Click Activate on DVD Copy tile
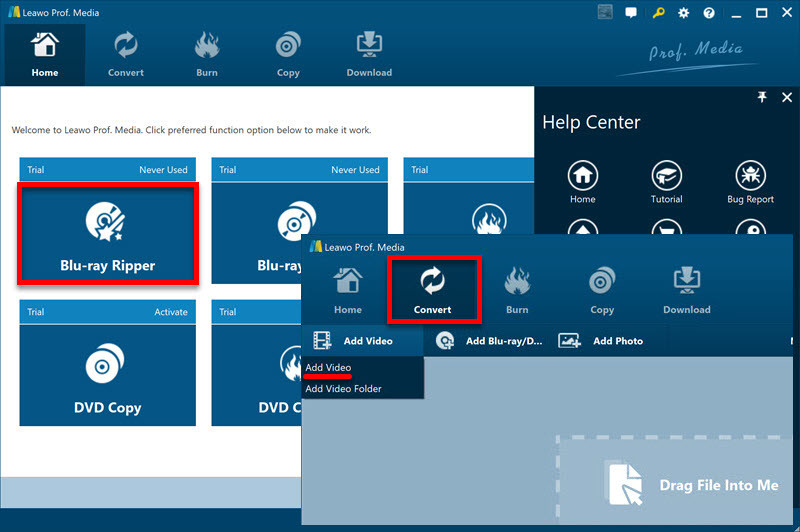Viewport: 800px width, 532px height. point(171,312)
